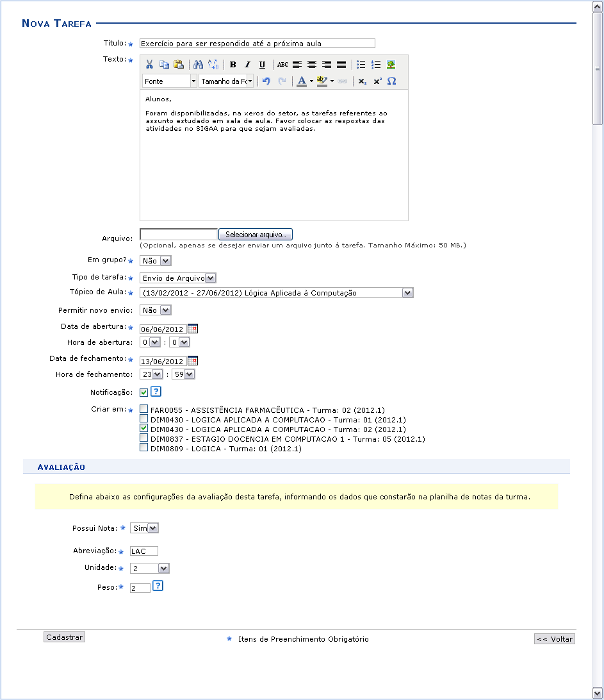Click the Paste clipboard icon
Image resolution: width=604 pixels, height=700 pixels.
[179, 65]
